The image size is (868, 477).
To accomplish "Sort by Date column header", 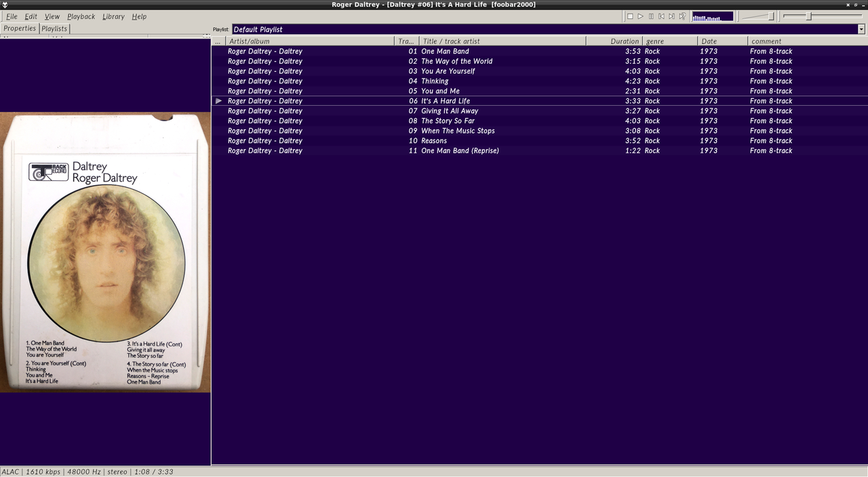I will click(x=723, y=41).
